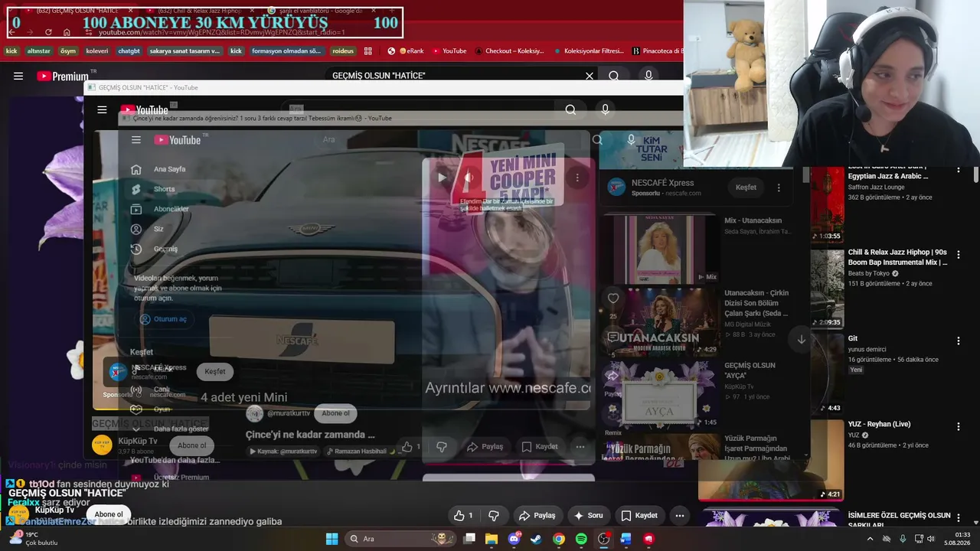Show hidden icons with the tray chevron
The height and width of the screenshot is (551, 980).
(870, 539)
